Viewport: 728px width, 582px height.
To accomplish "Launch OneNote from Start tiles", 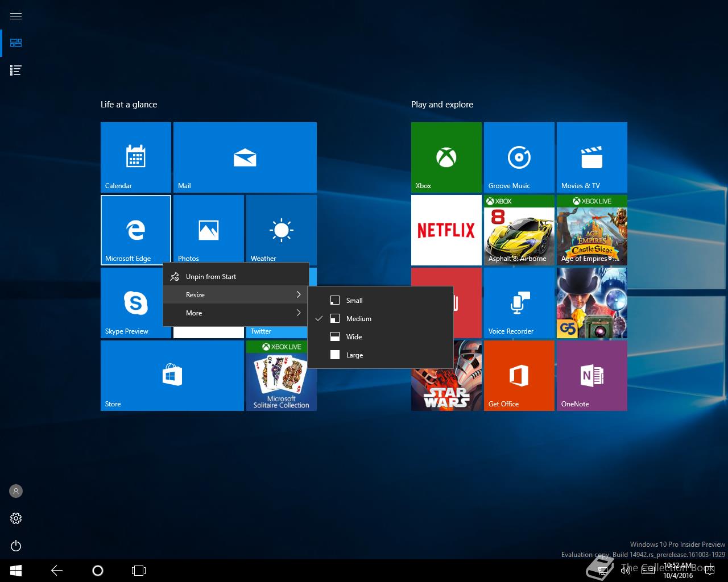I will click(x=591, y=376).
